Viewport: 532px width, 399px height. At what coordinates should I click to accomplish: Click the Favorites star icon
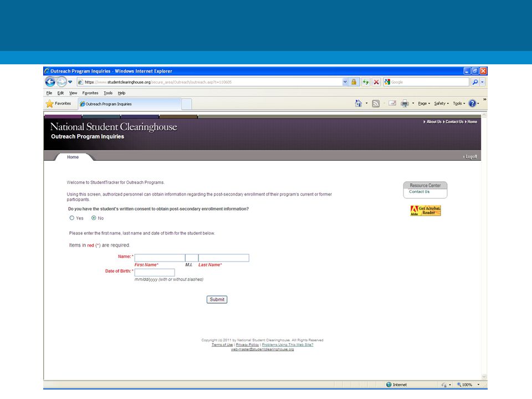point(50,104)
